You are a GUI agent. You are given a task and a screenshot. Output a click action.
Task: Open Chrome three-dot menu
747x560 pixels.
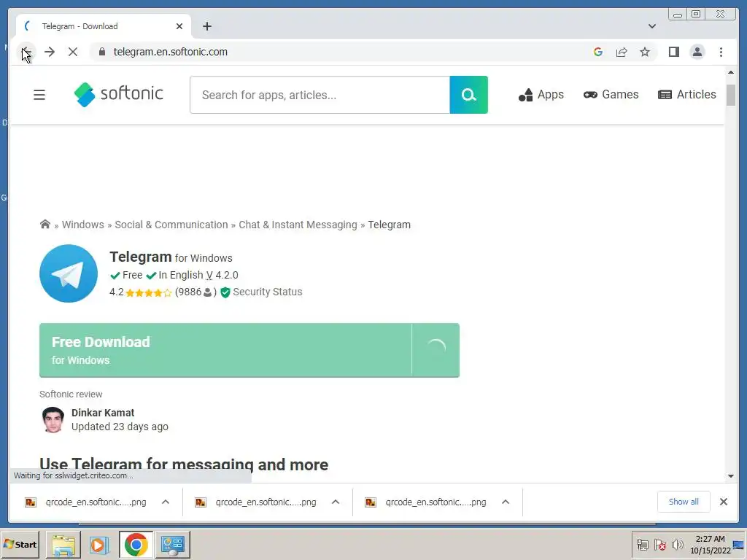721,52
